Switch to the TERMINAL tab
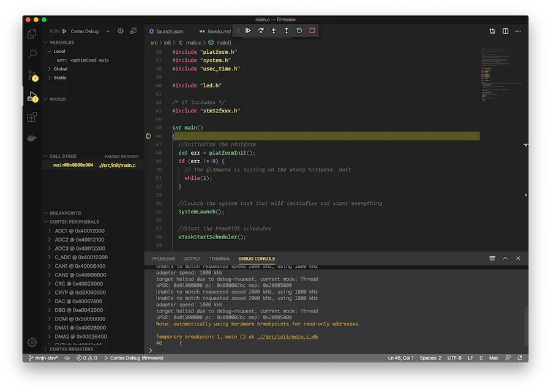The image size is (551, 392). pyautogui.click(x=219, y=258)
